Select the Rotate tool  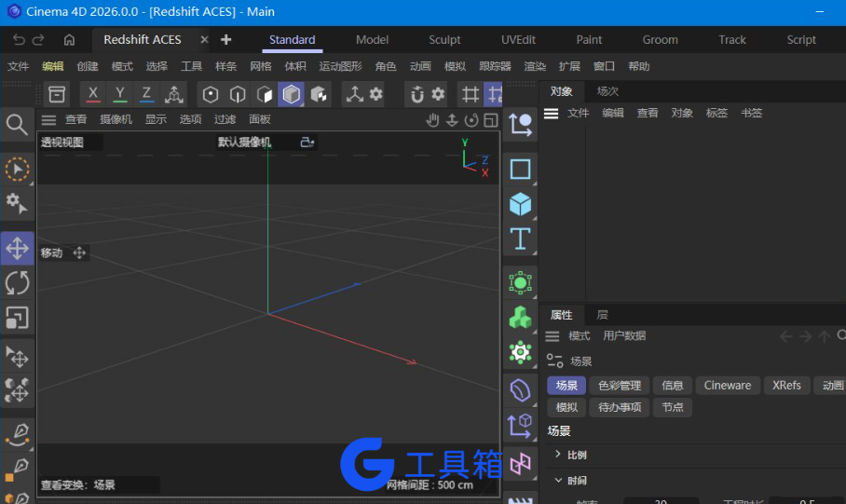(17, 283)
